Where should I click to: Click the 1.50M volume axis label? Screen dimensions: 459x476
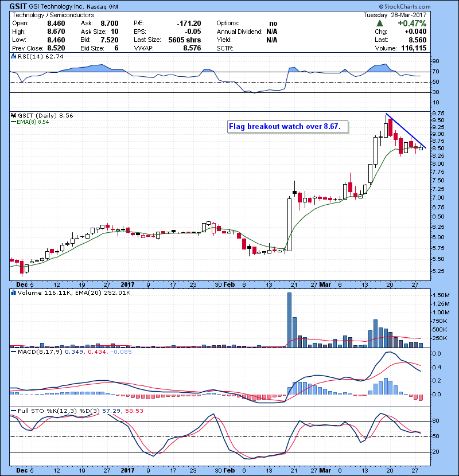coord(441,295)
